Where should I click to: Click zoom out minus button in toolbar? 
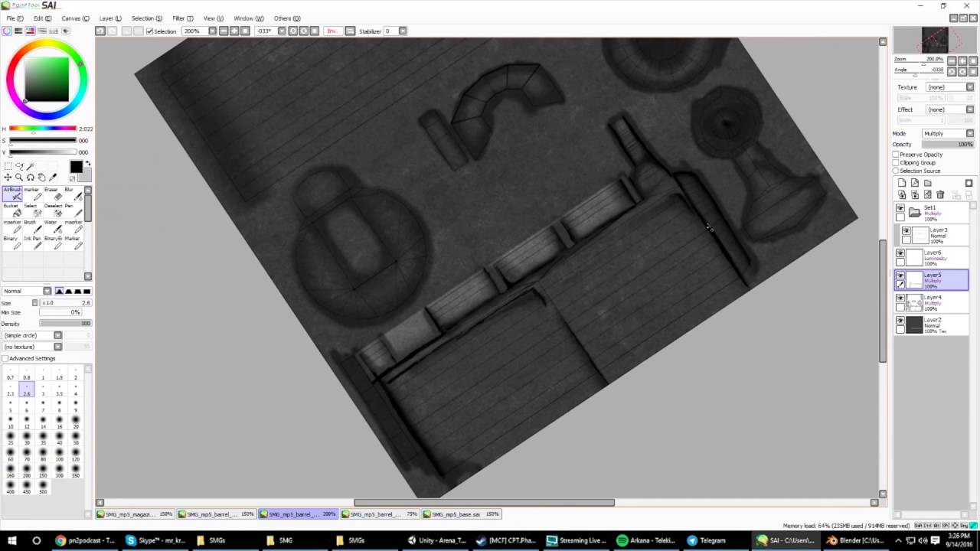[224, 31]
